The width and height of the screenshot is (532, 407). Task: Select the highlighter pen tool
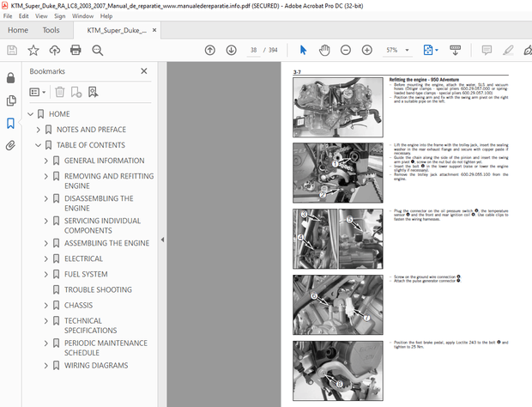(x=508, y=51)
